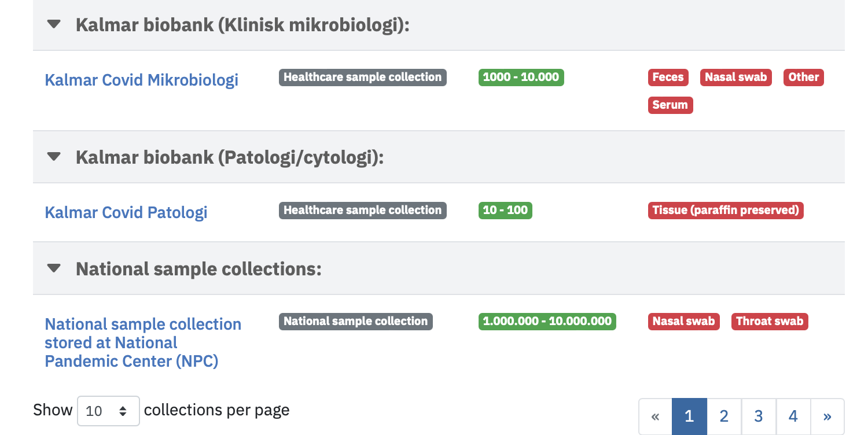
Task: Collapse the National sample collections section
Action: (53, 268)
